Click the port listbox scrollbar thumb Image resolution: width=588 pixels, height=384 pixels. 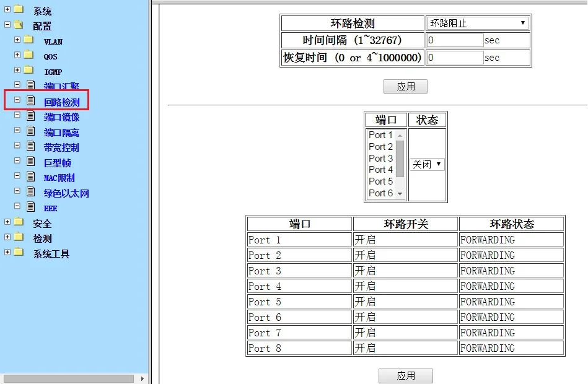point(400,159)
